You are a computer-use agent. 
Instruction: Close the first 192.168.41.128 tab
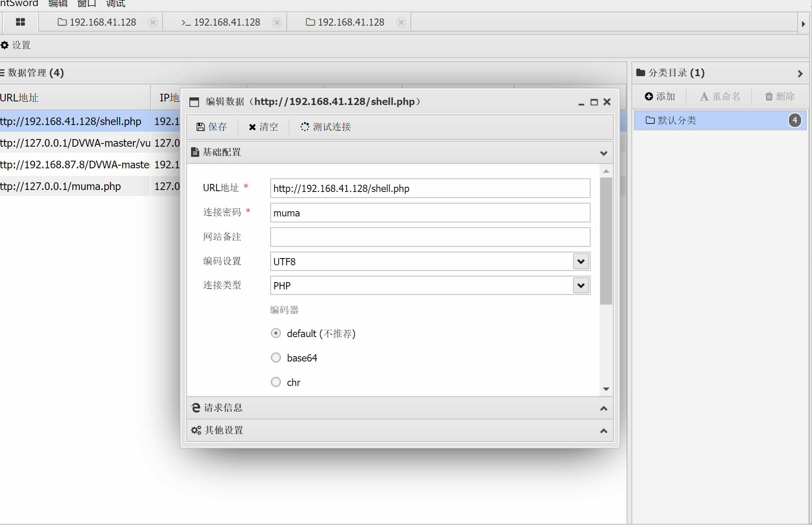[x=153, y=22]
